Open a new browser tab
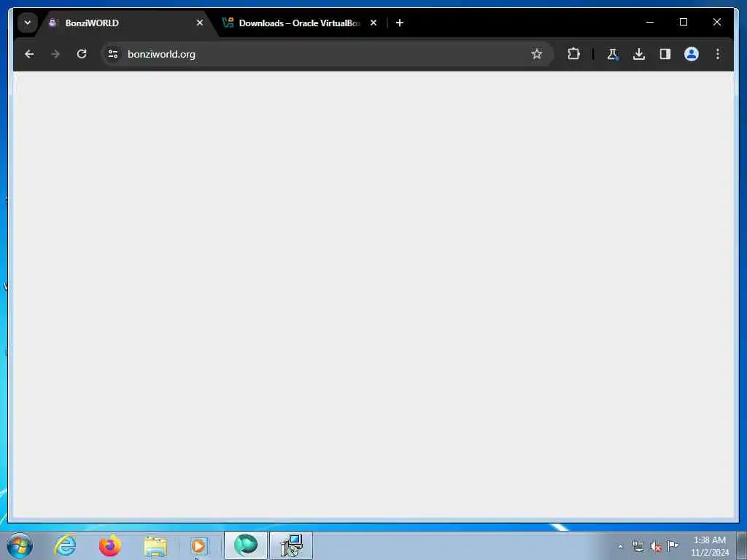The image size is (747, 560). click(x=400, y=23)
